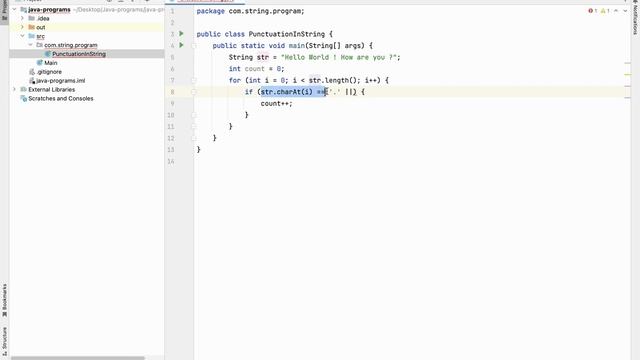
Task: Click the Scratches and Consoles icon
Action: [24, 98]
